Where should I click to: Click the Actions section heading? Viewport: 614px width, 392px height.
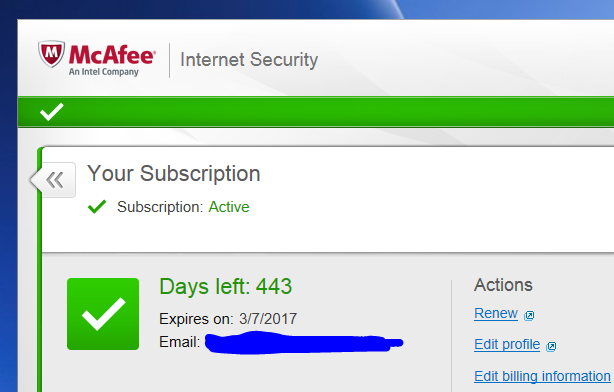coord(503,285)
